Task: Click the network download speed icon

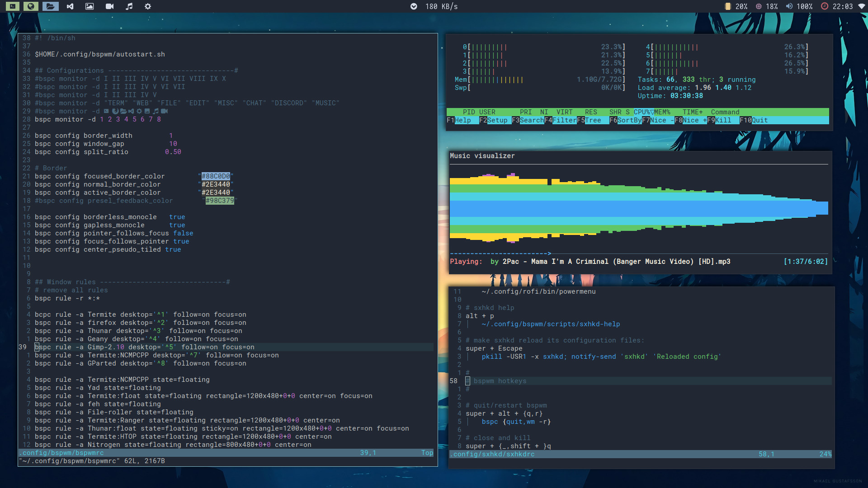Action: tap(414, 6)
